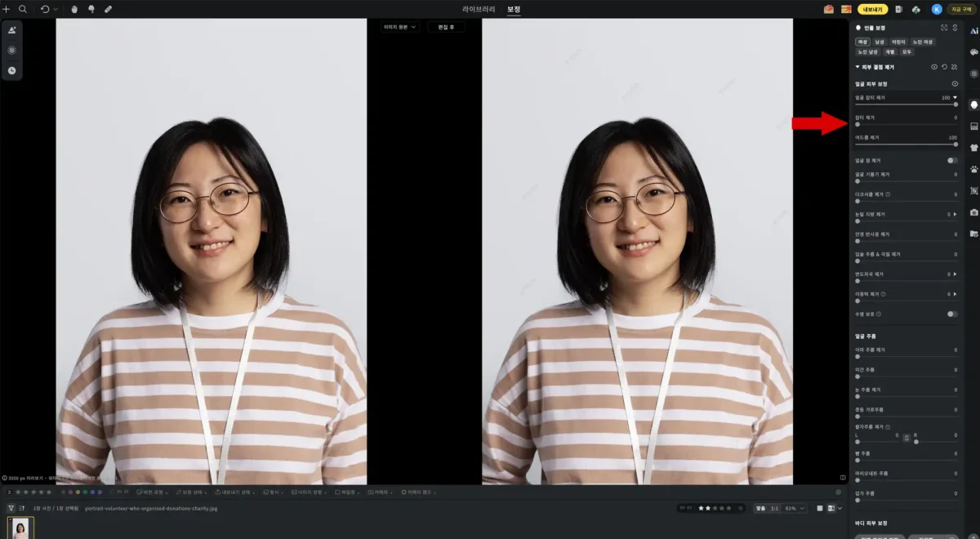
Task: Select the hand pan tool
Action: pos(74,9)
